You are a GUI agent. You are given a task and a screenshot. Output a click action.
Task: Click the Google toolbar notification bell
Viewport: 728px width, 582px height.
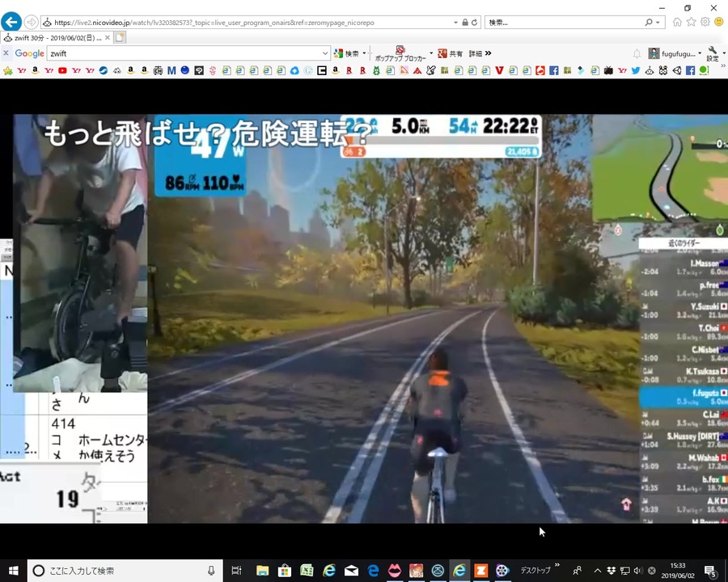point(637,54)
